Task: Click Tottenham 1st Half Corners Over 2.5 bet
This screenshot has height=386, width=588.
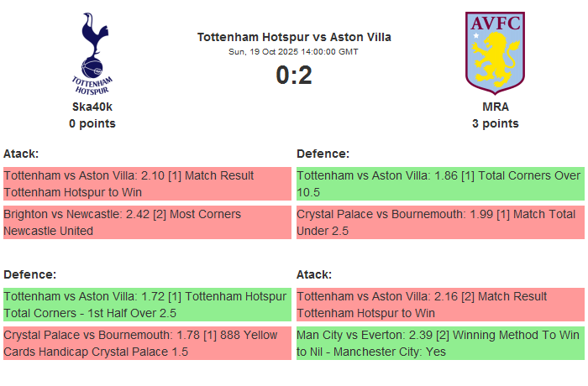Action: pyautogui.click(x=147, y=305)
